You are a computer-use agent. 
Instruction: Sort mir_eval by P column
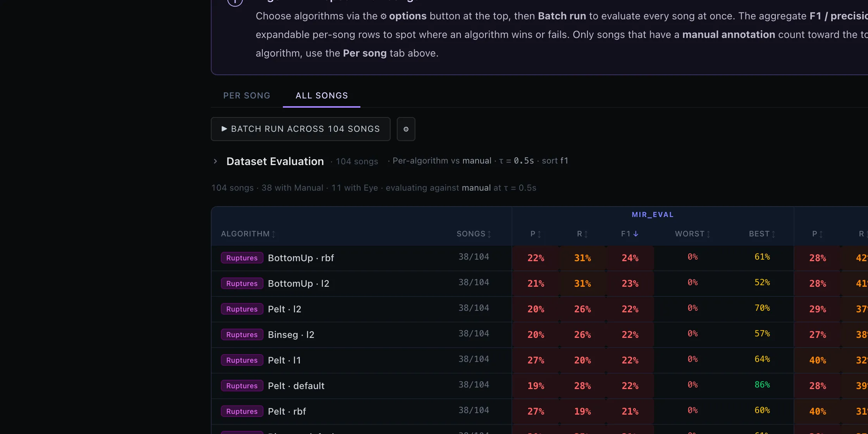(536, 234)
